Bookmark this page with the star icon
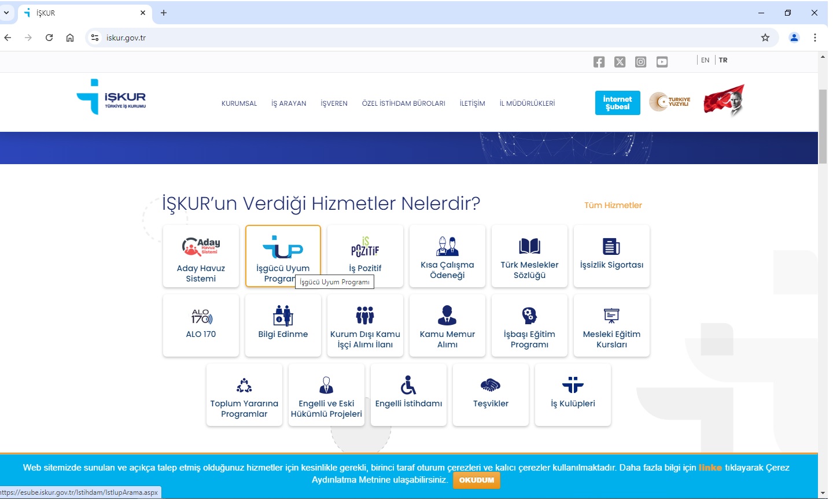Image resolution: width=833 pixels, height=504 pixels. point(765,38)
